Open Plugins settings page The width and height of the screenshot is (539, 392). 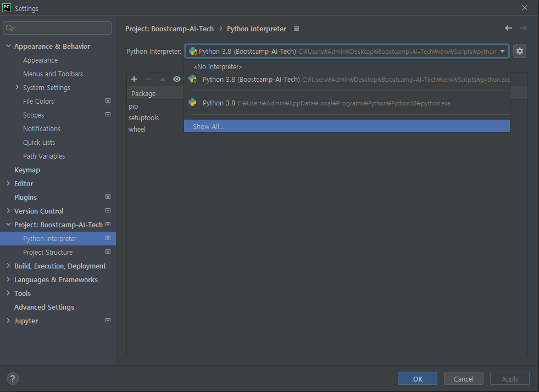tap(25, 198)
